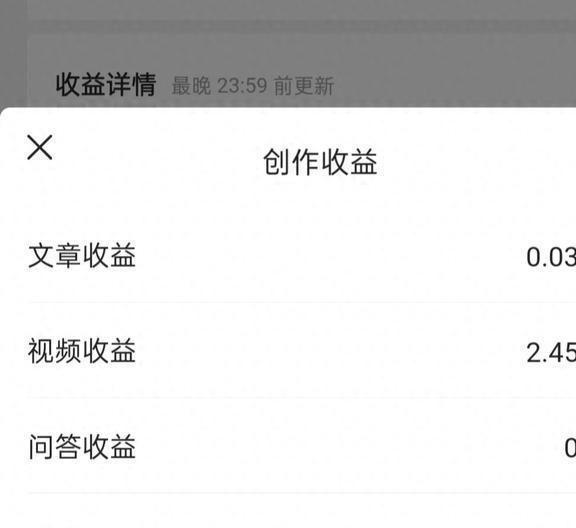Tap the 问 character in 问答收益

41,446
